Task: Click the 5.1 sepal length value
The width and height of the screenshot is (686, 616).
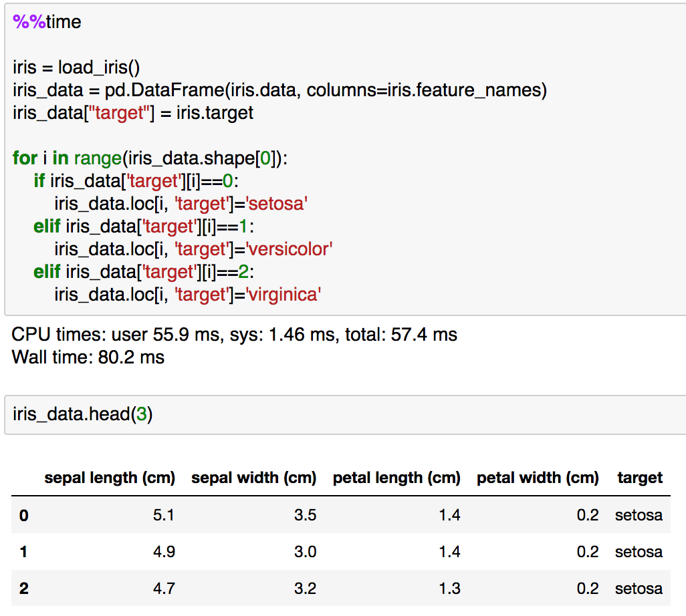Action: (162, 515)
